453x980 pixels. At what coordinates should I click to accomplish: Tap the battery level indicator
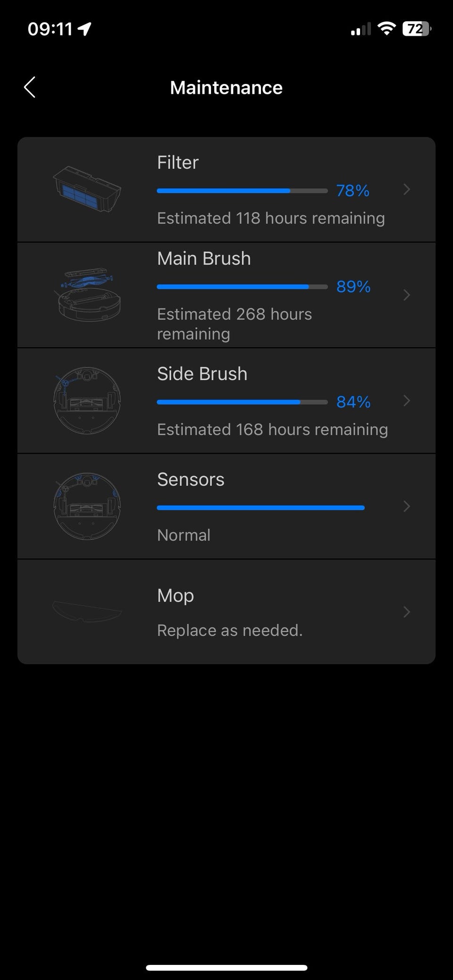point(416,29)
